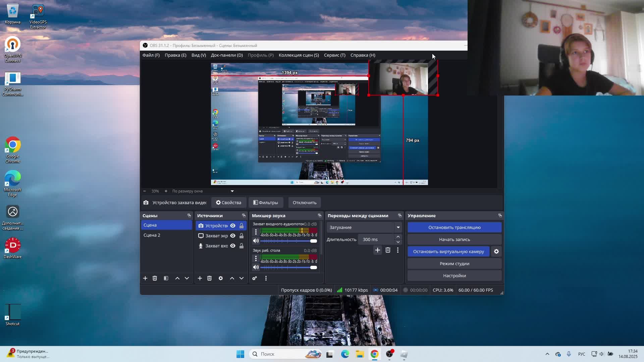Delete selected source with trash icon
Screen dimensions: 644x362
209,278
